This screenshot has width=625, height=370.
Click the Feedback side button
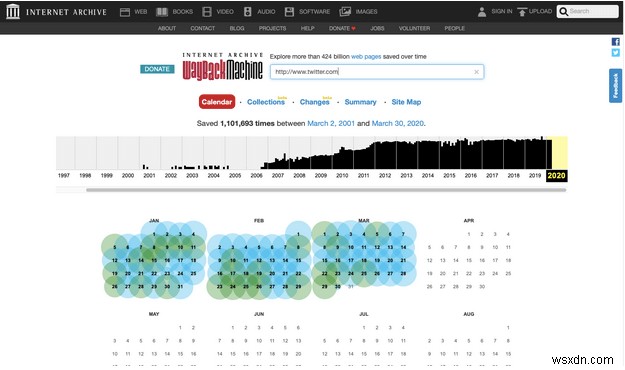coord(615,86)
